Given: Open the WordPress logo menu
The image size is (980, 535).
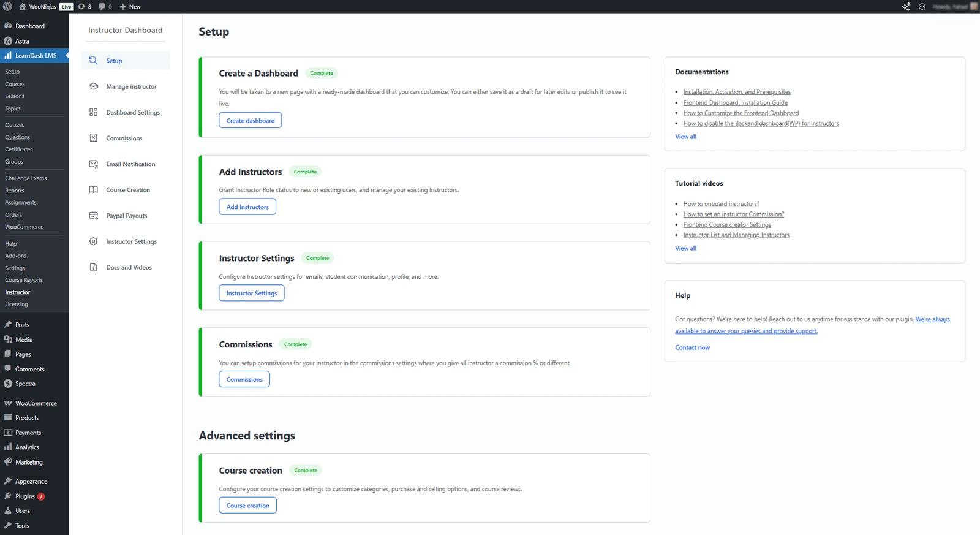Looking at the screenshot, I should click(7, 7).
